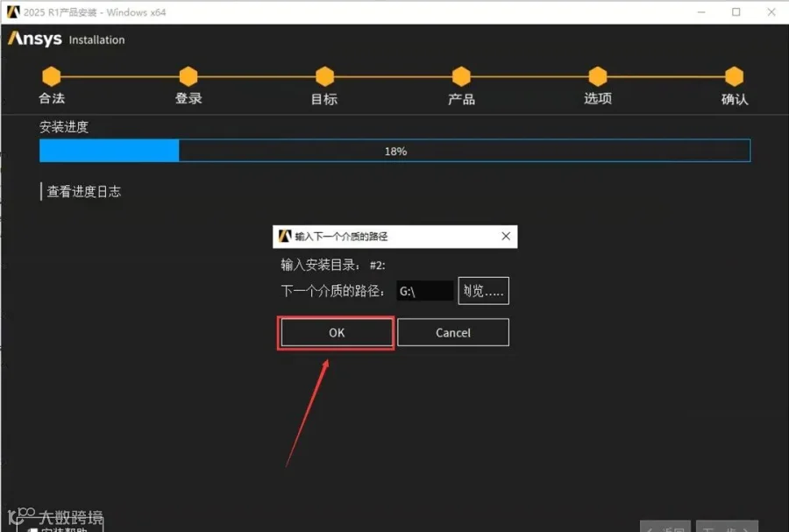Click the 登录 step label
Image resolution: width=789 pixels, height=532 pixels.
188,98
